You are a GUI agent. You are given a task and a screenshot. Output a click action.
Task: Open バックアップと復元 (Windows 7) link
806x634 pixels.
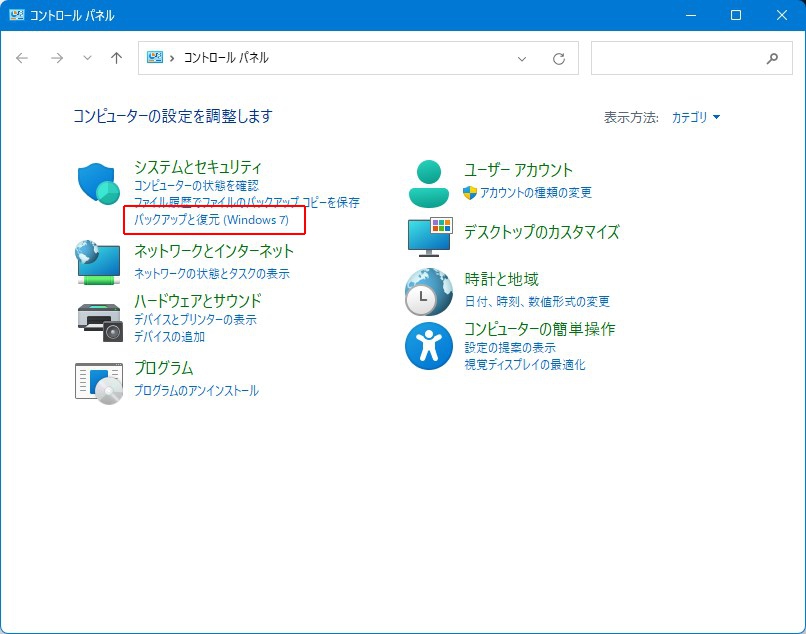click(211, 219)
